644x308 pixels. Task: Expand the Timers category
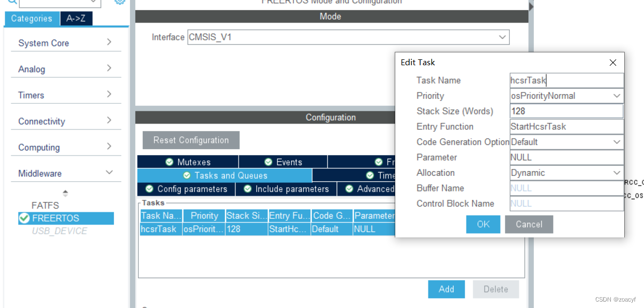tap(66, 95)
